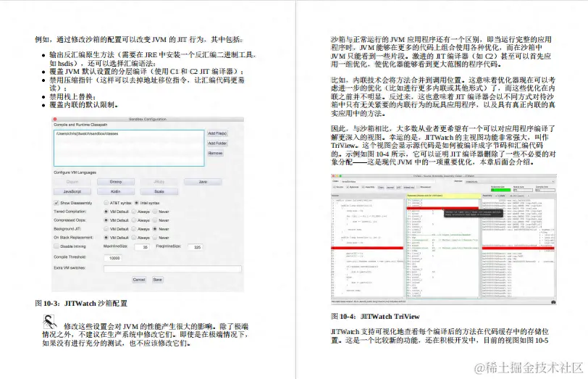Set On Stack Replacement to VM Default

106,238
